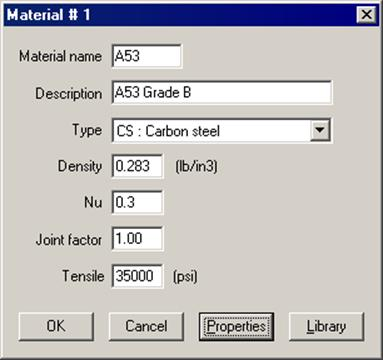This screenshot has height=360, width=383.
Task: Click the "(lb/in3)" unit text
Action: (x=196, y=166)
